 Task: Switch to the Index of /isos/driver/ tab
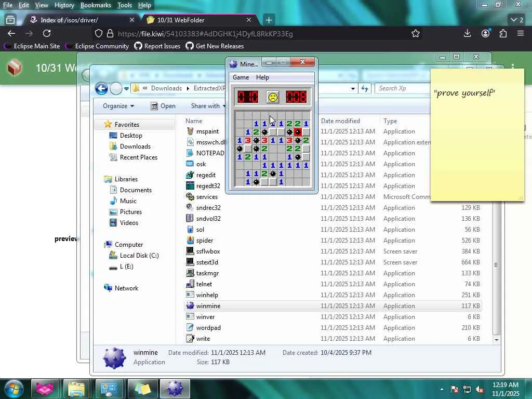(82, 20)
